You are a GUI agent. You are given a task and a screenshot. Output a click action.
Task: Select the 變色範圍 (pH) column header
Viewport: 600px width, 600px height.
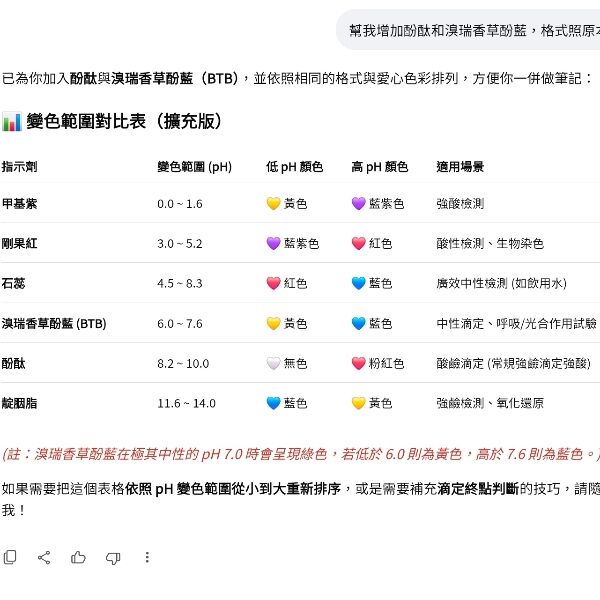pyautogui.click(x=194, y=167)
